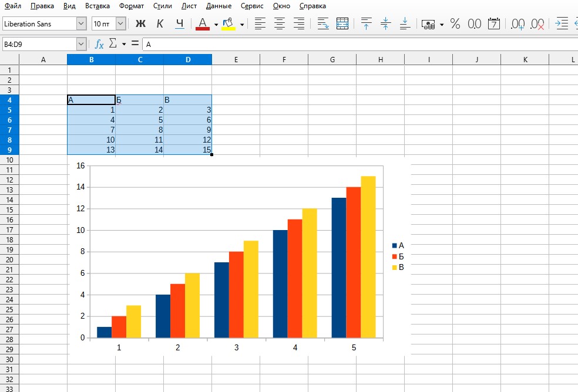Align cell contents to the right
This screenshot has height=392, width=578.
click(299, 24)
